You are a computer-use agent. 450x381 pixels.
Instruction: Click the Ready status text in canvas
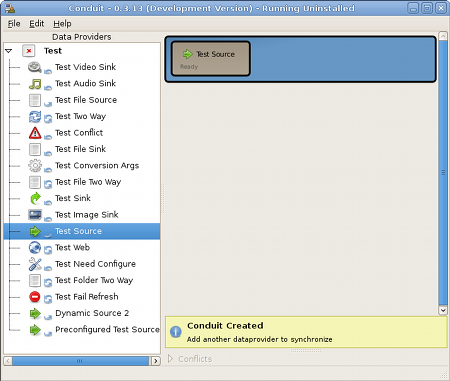[x=189, y=67]
